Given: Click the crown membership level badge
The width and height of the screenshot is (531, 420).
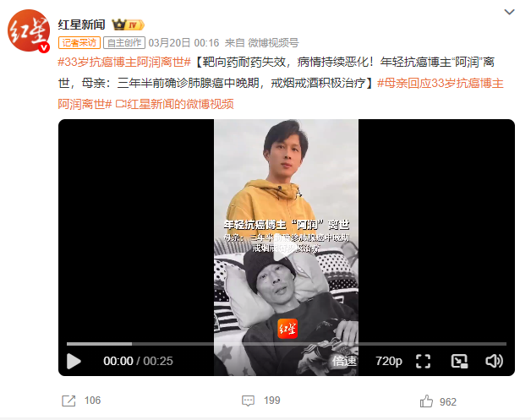Looking at the screenshot, I should (128, 25).
